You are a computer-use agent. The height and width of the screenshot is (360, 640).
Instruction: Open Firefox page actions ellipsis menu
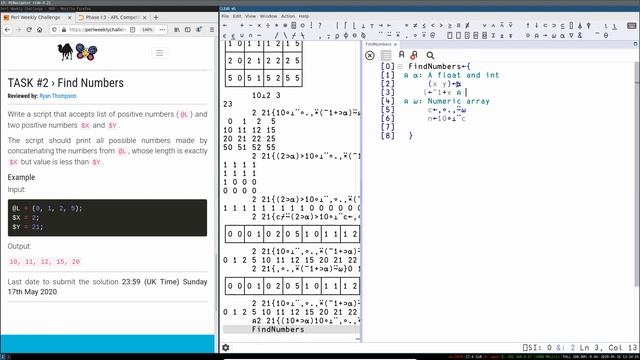tap(162, 30)
